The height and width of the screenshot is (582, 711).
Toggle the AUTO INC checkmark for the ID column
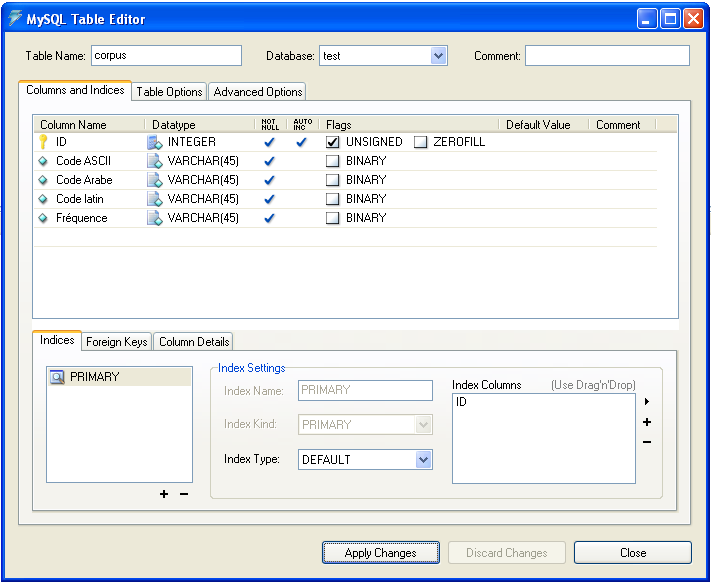[301, 142]
